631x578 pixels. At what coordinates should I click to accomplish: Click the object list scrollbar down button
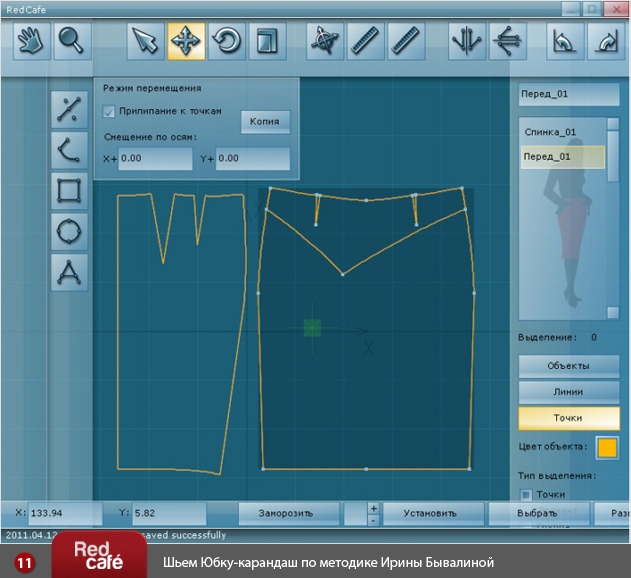613,312
